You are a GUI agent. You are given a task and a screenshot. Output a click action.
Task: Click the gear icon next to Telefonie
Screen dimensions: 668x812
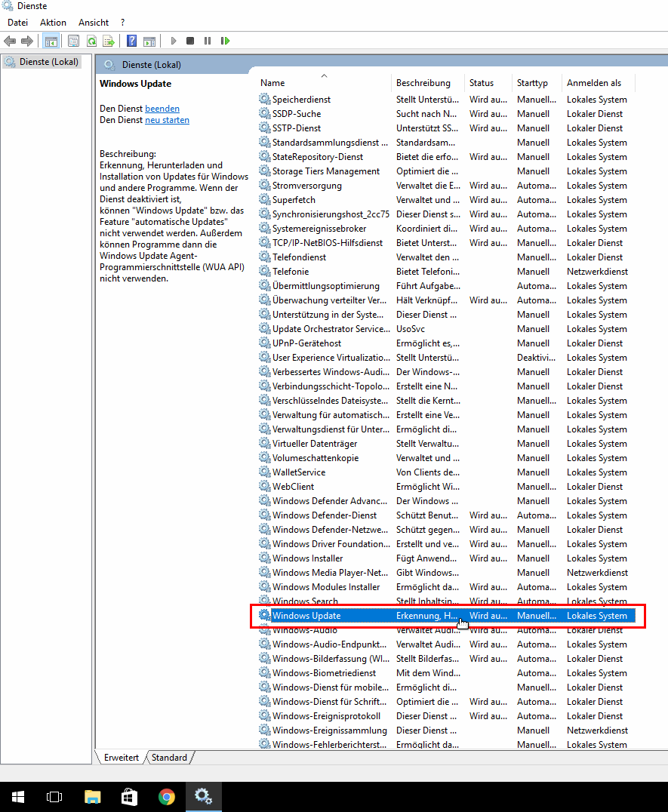pyautogui.click(x=265, y=271)
